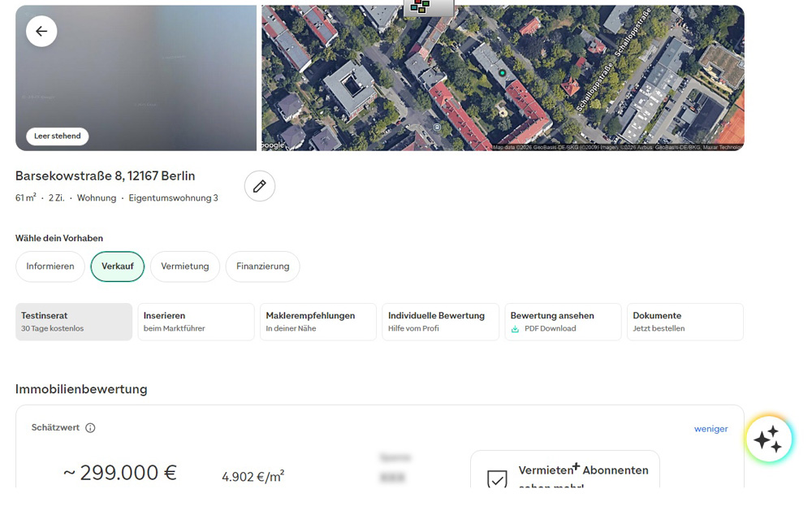Click the green location marker on map

pos(503,73)
